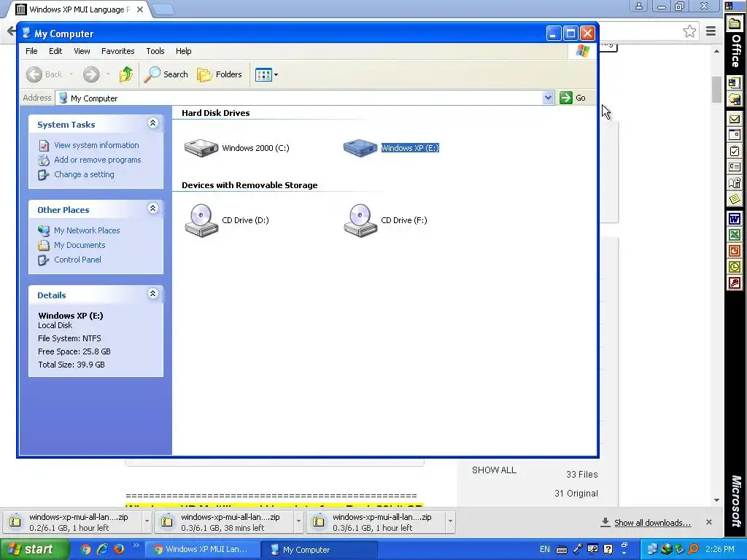This screenshot has height=560, width=747.
Task: Toggle the Folders pane button
Action: click(219, 74)
